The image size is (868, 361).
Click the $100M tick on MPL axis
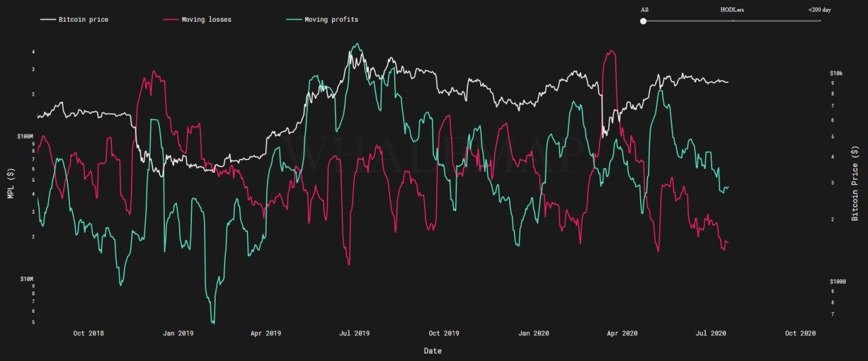[25, 136]
